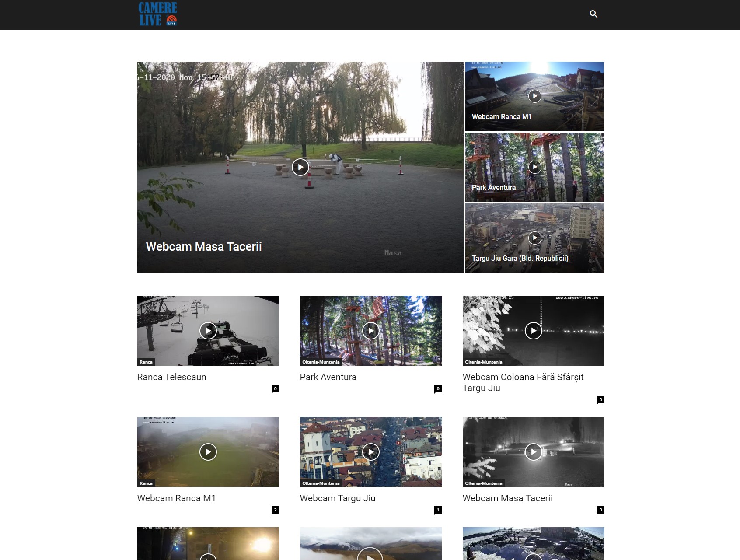Open Targu Jiu Gara (Bld. Republicii) title

coord(520,258)
